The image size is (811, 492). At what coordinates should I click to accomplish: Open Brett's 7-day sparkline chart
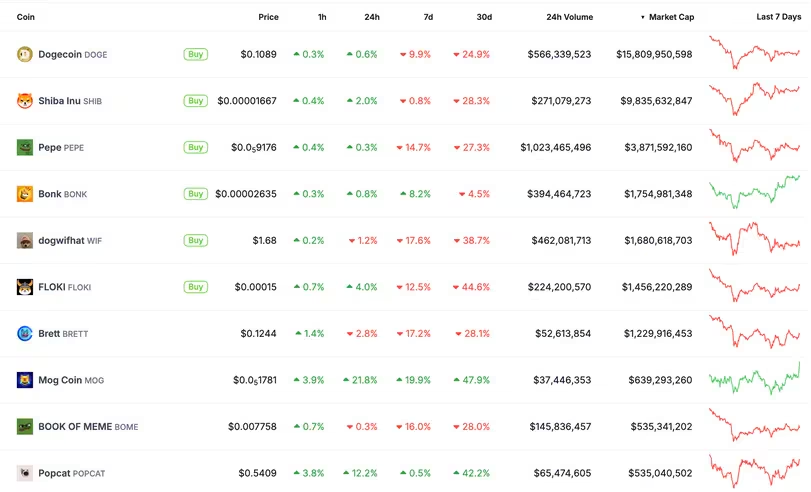tap(754, 332)
